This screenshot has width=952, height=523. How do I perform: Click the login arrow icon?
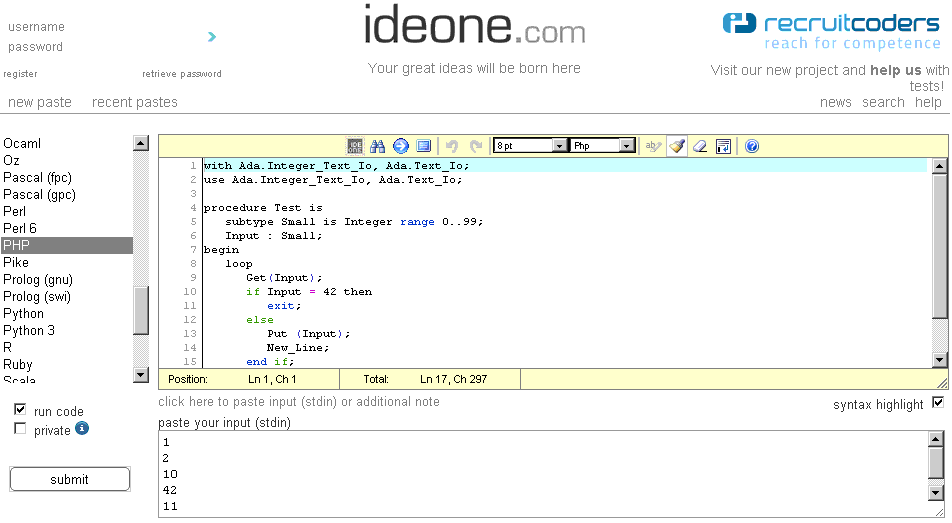click(212, 36)
